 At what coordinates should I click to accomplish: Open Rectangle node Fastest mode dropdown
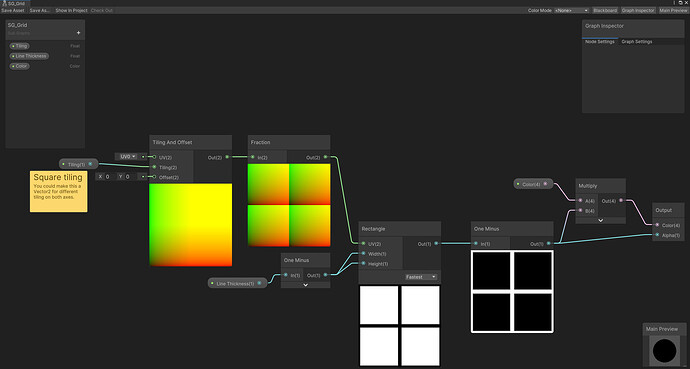pyautogui.click(x=421, y=277)
